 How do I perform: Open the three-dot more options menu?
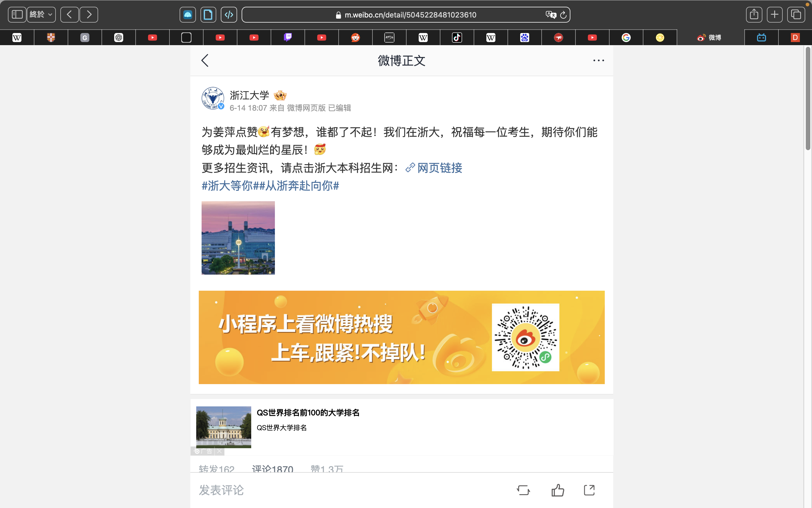click(x=599, y=60)
